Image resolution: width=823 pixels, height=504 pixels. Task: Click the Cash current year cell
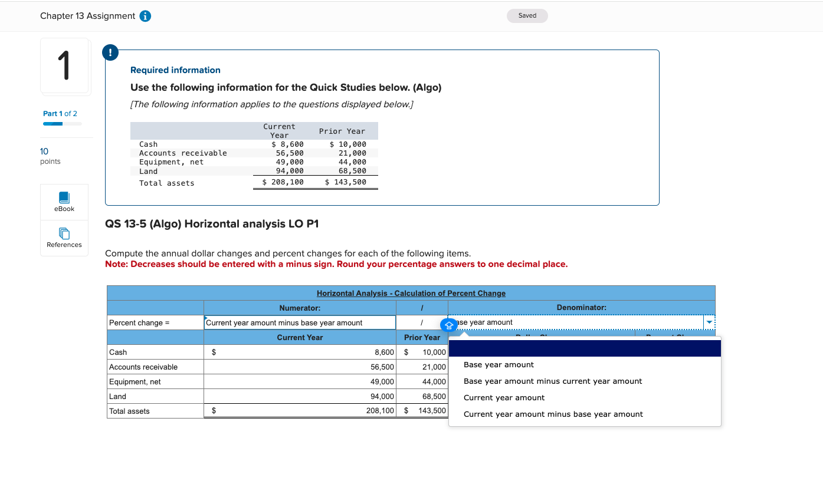[x=300, y=352]
